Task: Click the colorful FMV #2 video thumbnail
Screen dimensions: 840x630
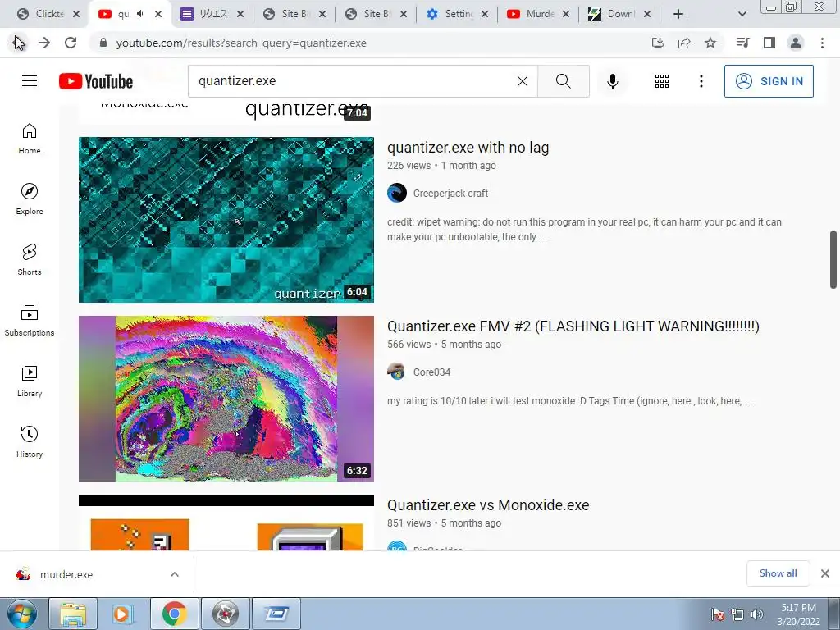Action: (226, 399)
